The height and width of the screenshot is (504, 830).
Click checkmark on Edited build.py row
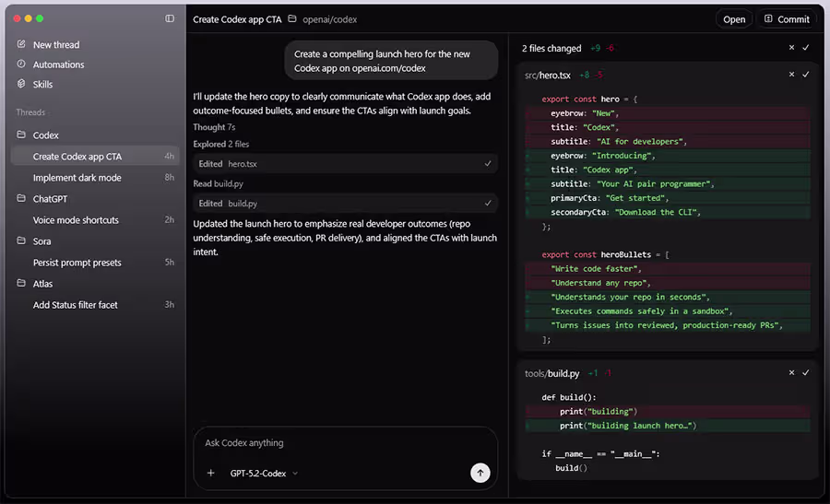pyautogui.click(x=488, y=203)
